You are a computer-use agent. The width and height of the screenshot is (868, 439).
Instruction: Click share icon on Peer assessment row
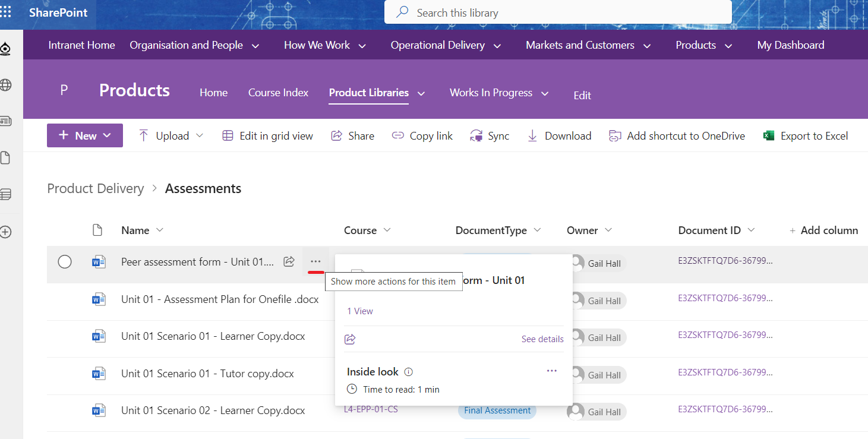tap(289, 261)
